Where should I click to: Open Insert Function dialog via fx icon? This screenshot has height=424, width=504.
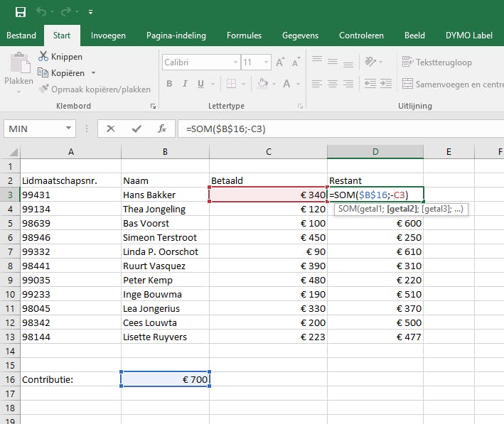(x=162, y=129)
